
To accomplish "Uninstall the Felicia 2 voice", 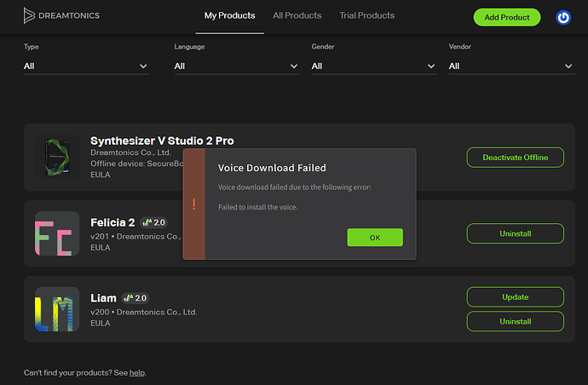I will 515,233.
